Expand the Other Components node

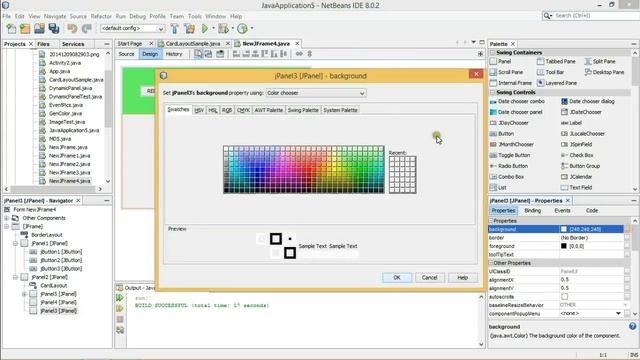click(7, 218)
